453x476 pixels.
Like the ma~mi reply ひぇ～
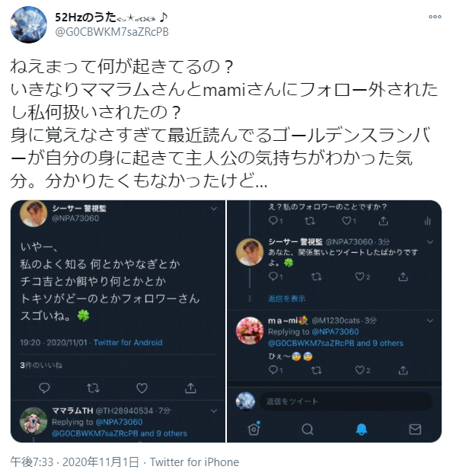(x=362, y=370)
